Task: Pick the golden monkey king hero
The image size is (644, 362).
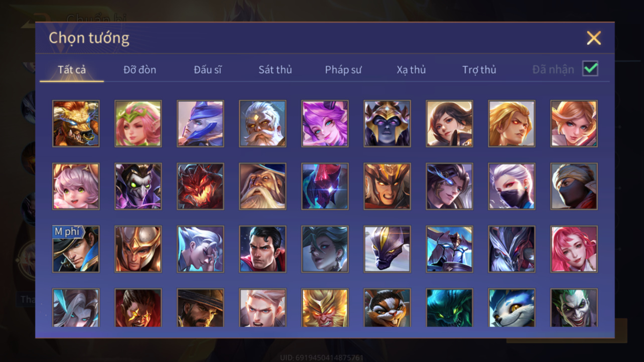Action: 325,307
